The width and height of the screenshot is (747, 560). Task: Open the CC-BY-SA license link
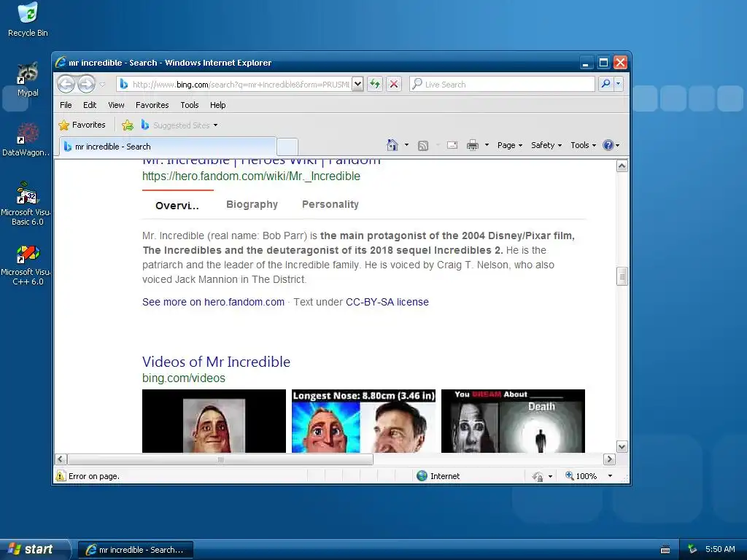pos(387,302)
